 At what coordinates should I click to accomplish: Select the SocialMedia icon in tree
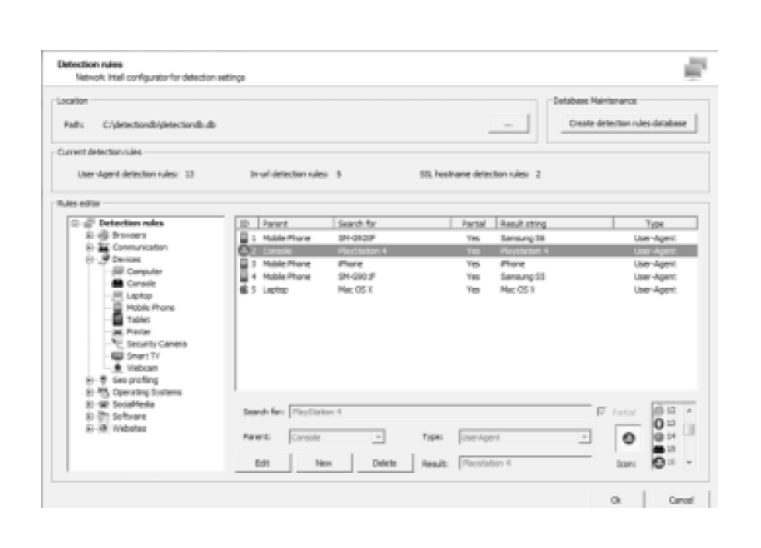pyautogui.click(x=103, y=404)
